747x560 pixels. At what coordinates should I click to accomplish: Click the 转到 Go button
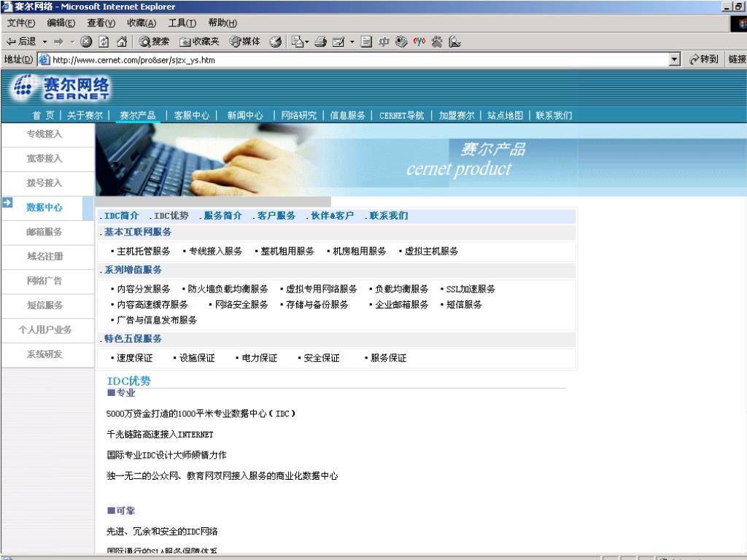tap(704, 59)
